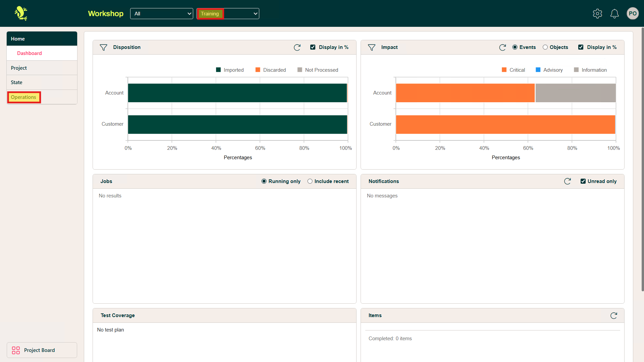Refresh the Notifications panel
The width and height of the screenshot is (644, 362).
(567, 181)
